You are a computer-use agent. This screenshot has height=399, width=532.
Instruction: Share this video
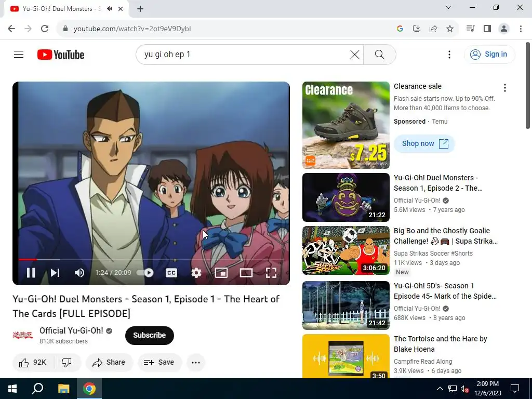(x=109, y=362)
